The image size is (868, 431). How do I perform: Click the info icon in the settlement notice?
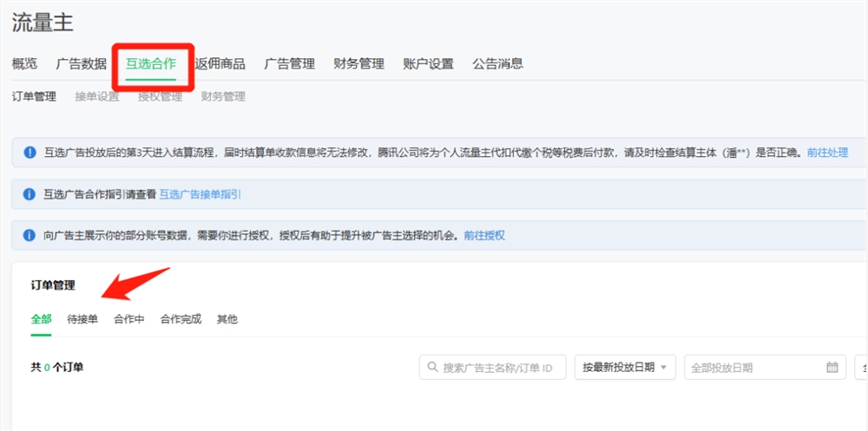click(30, 153)
